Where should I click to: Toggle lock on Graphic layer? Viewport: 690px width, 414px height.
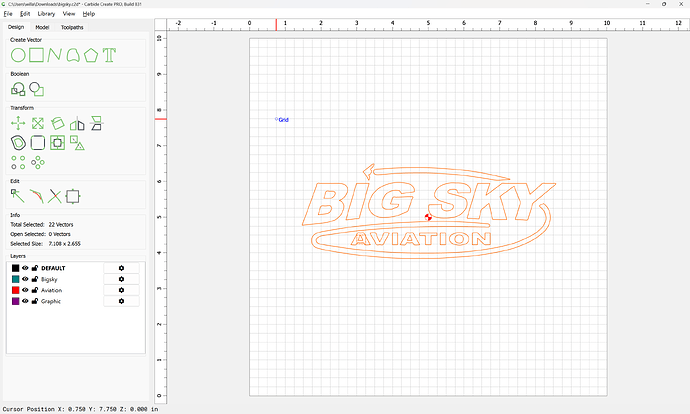pyautogui.click(x=35, y=301)
